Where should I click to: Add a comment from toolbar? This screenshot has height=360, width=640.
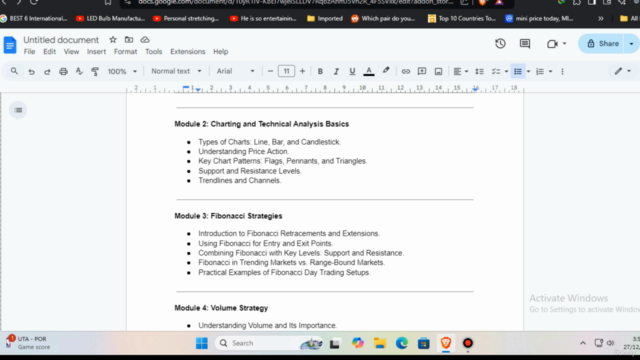[x=422, y=71]
